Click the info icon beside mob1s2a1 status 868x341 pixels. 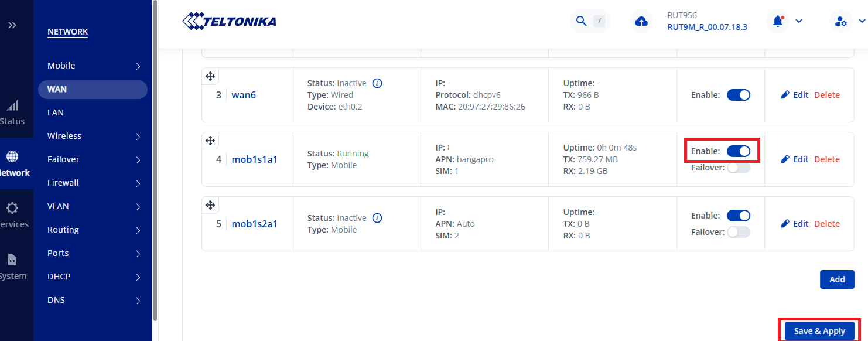pos(377,218)
